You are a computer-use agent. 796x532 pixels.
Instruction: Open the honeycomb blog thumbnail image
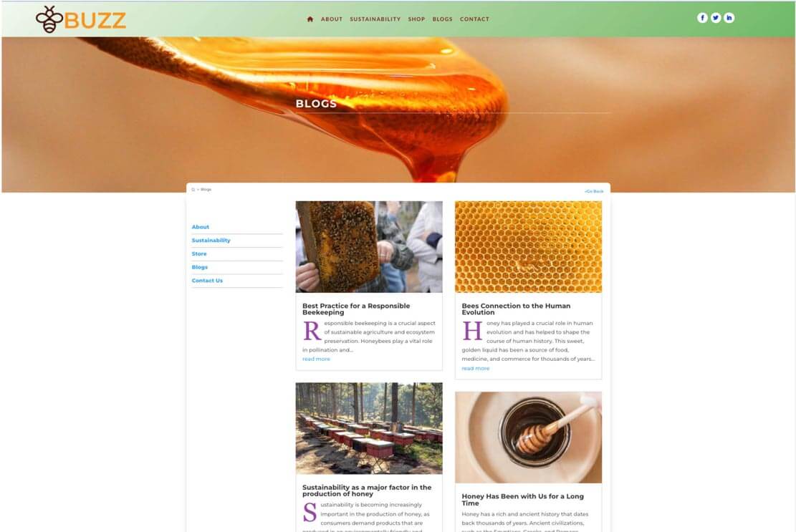pos(529,247)
